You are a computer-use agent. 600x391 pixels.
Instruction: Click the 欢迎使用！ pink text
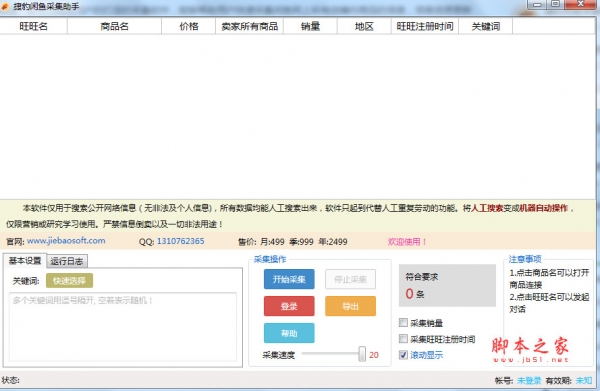coord(407,242)
